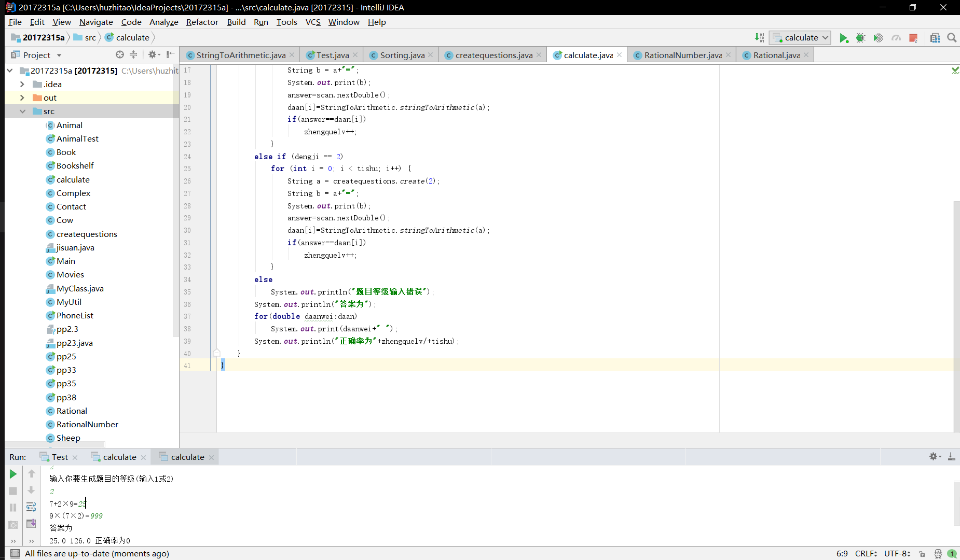Switch to Sorting.java tab
This screenshot has width=960, height=560.
pyautogui.click(x=402, y=55)
